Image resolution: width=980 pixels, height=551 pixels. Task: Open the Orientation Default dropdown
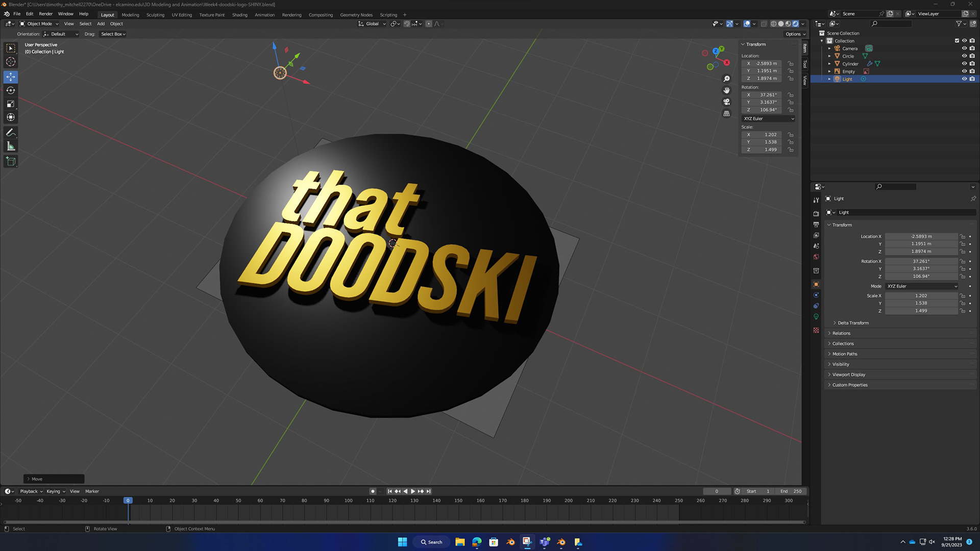pyautogui.click(x=61, y=34)
